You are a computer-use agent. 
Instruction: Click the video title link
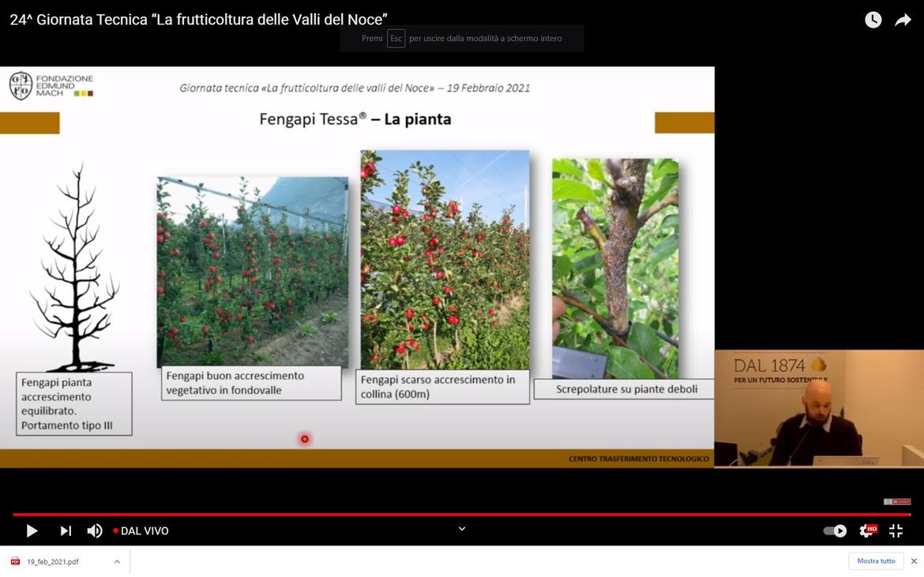point(198,20)
